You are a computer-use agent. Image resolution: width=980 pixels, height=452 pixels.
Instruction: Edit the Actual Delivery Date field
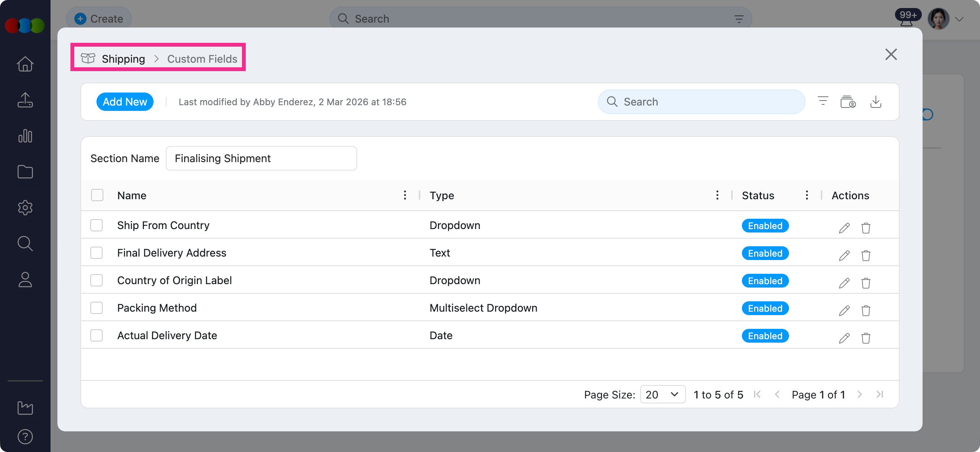844,338
